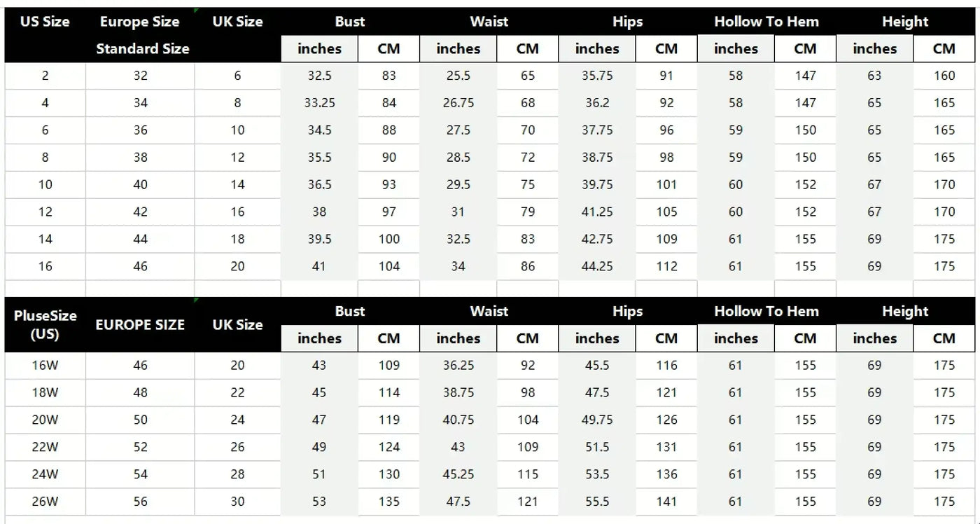Select the 36.25 waist inches cell
This screenshot has width=980, height=524.
458,366
